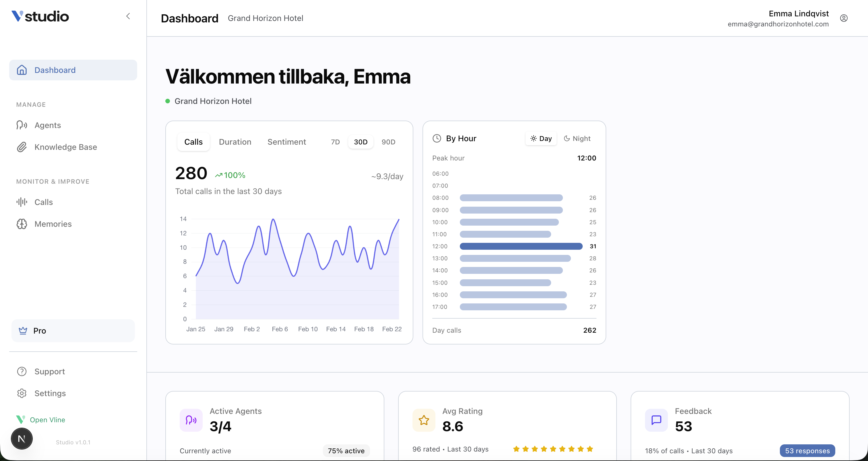Click the Open Vline logo link

point(47,420)
